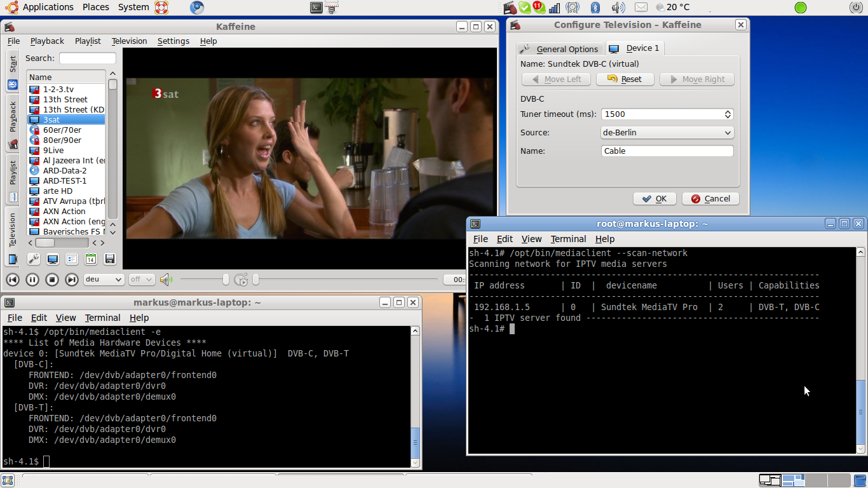Stop playback in Kaffeine
This screenshot has height=488, width=868.
[52, 280]
